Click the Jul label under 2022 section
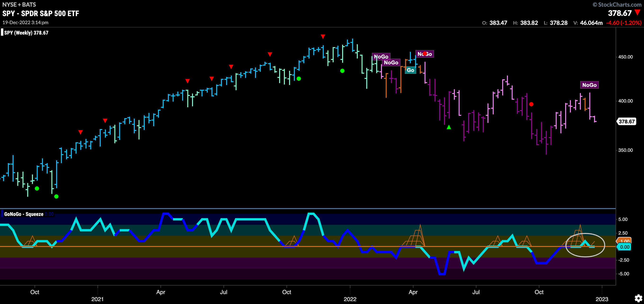 pyautogui.click(x=476, y=292)
